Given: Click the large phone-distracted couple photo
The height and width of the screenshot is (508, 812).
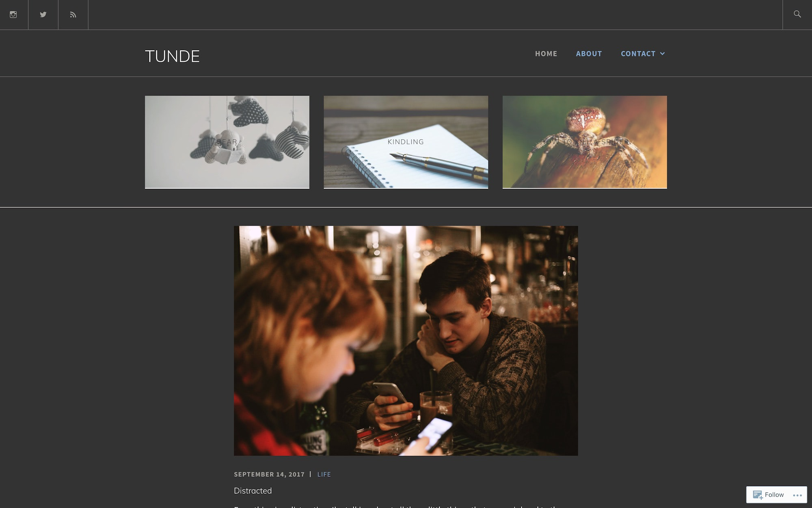Looking at the screenshot, I should (x=406, y=341).
